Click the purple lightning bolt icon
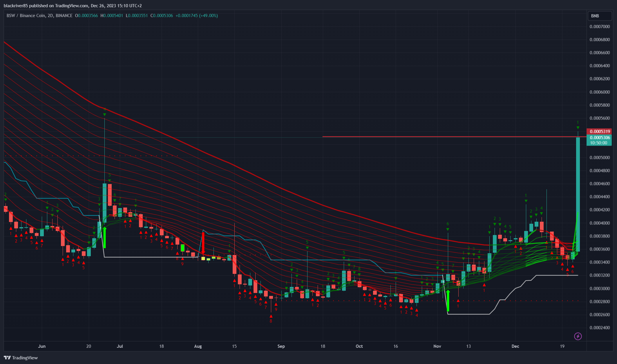This screenshot has width=617, height=364. 578,336
